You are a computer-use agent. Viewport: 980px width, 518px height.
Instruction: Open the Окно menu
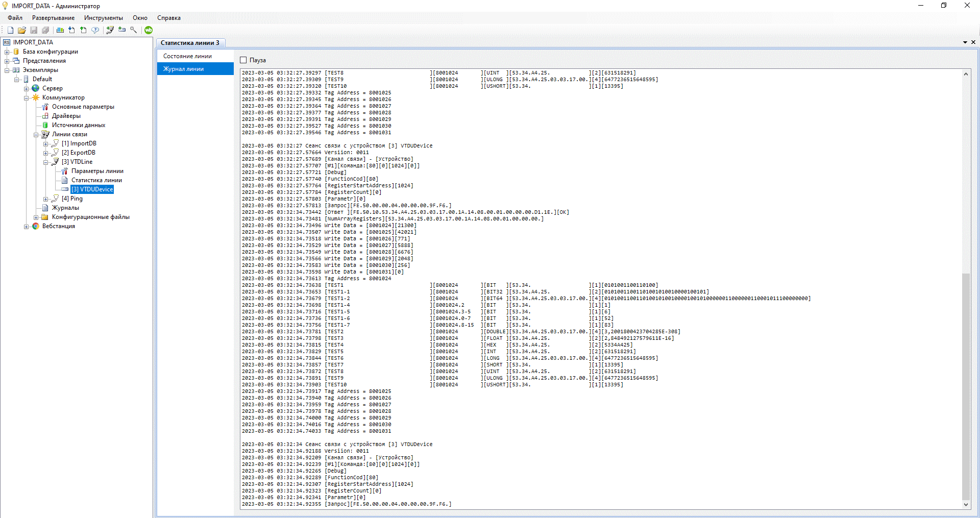click(x=140, y=18)
